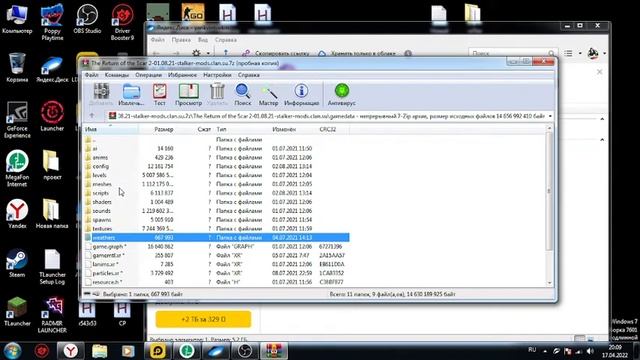Run the Антивирус green icon
The width and height of the screenshot is (640, 360).
(342, 95)
